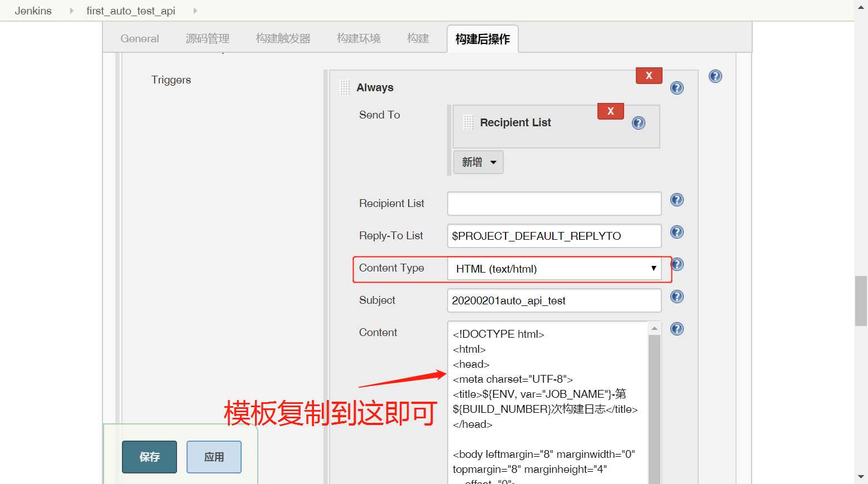Click the Triggers label
Viewport: 868px width, 484px height.
(171, 80)
